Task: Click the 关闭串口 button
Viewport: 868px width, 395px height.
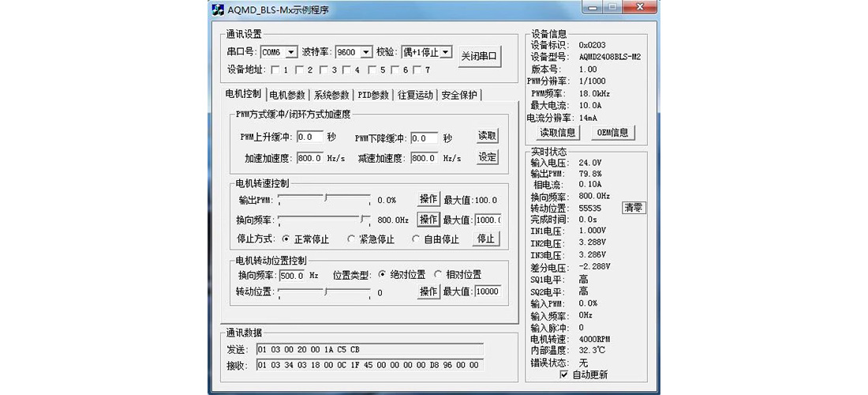Action: click(x=480, y=56)
